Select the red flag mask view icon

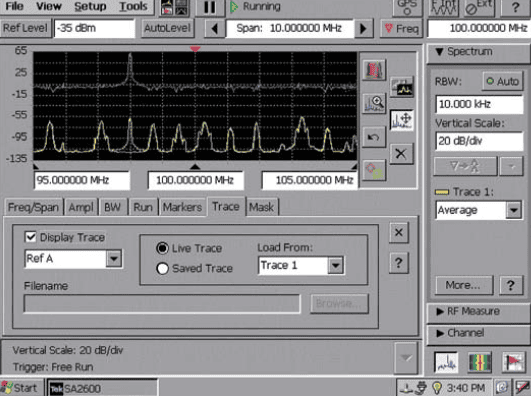tap(513, 362)
